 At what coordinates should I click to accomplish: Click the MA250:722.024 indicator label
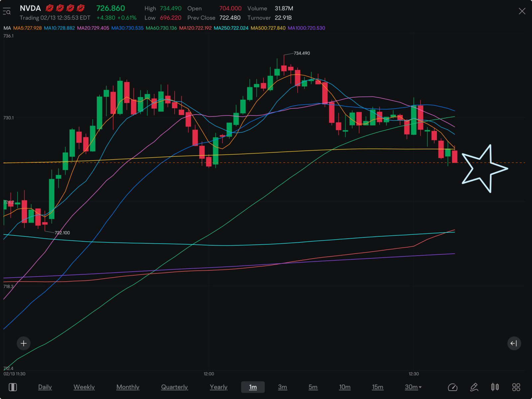click(231, 28)
